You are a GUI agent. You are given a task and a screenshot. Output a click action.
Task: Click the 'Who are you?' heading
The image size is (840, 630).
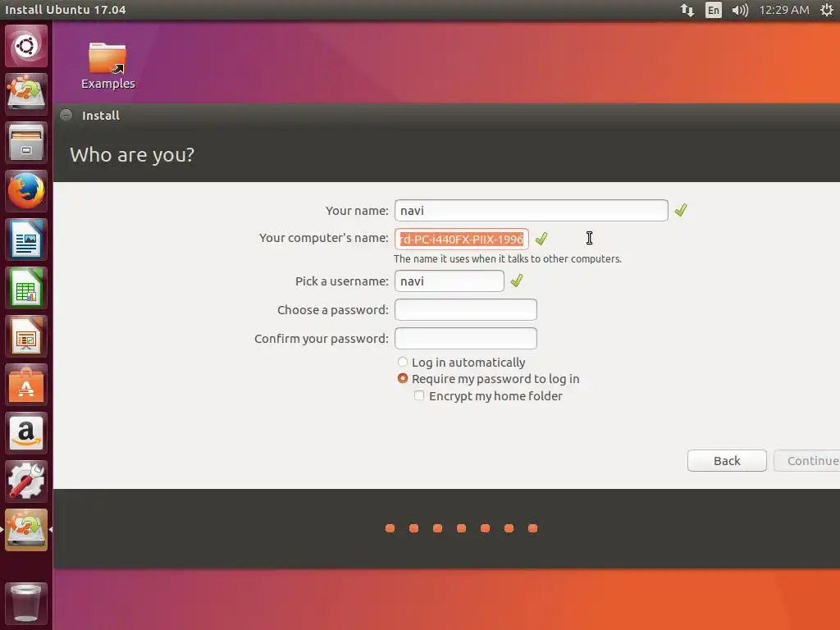[132, 155]
